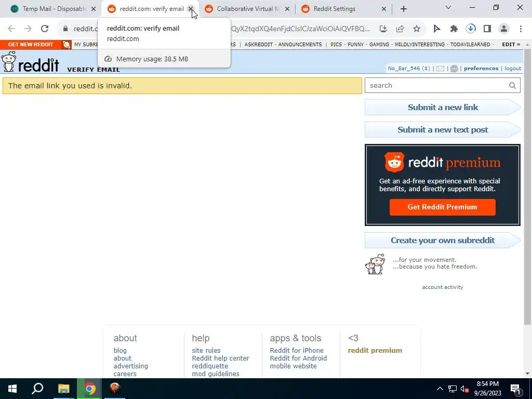Go to the MILDLYINTERESTING subreddit link
Viewport: 532px width, 399px height.
pos(419,45)
